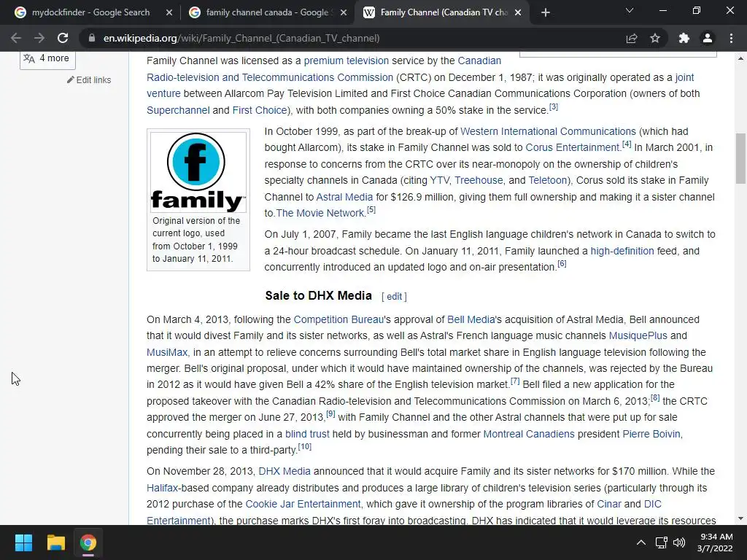Open the Windows Start menu
The height and width of the screenshot is (560, 747).
click(23, 542)
